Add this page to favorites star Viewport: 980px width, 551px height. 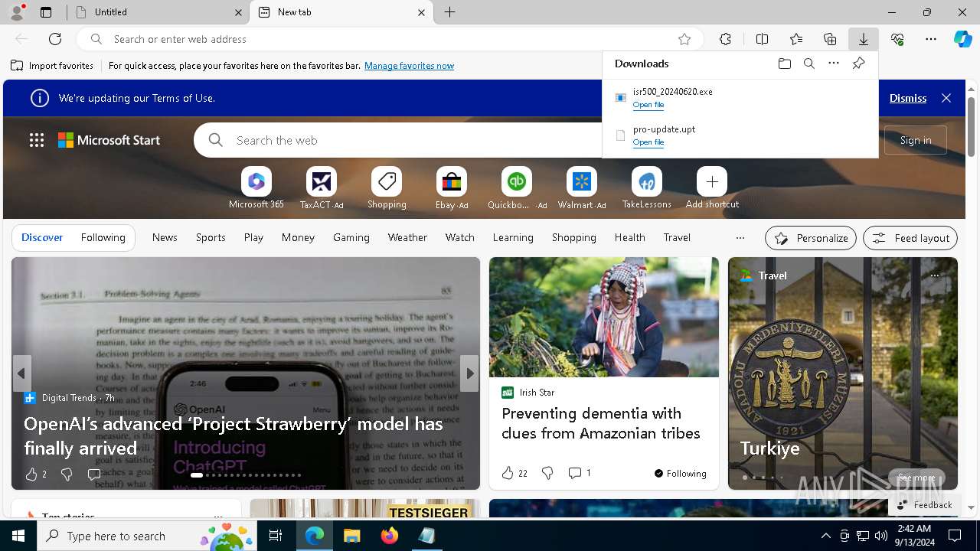[684, 39]
